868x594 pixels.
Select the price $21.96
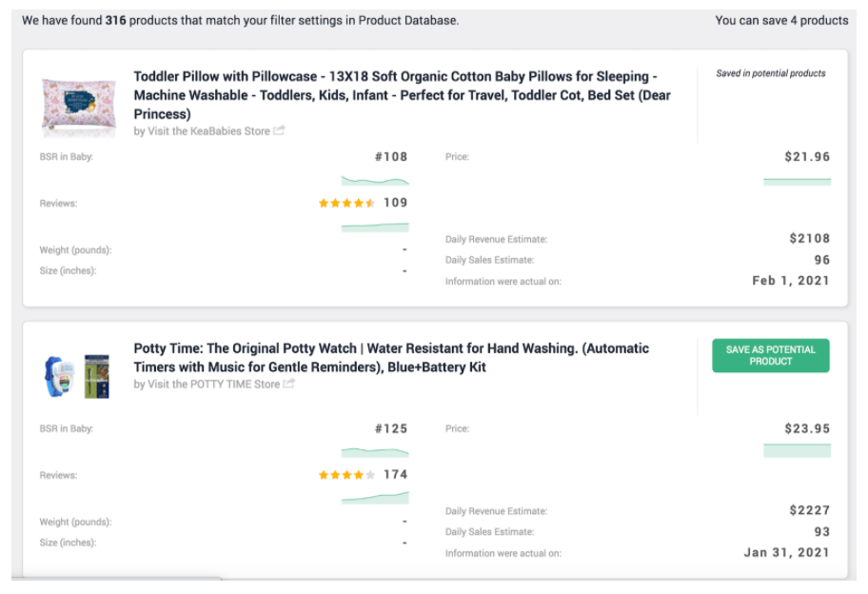pyautogui.click(x=807, y=157)
